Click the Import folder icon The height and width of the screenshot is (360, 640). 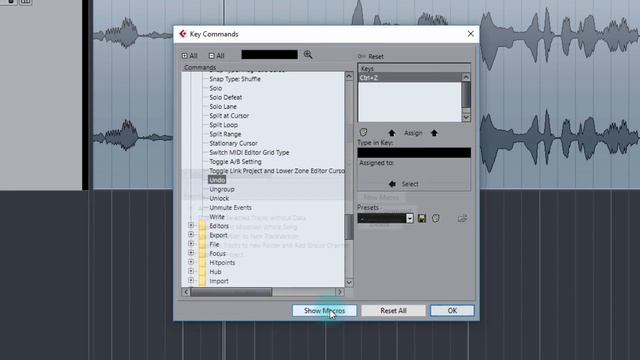[x=202, y=281]
